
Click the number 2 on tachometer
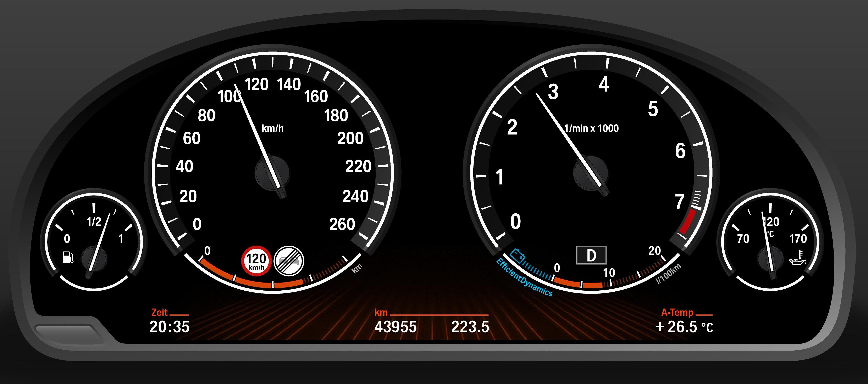[x=512, y=127]
